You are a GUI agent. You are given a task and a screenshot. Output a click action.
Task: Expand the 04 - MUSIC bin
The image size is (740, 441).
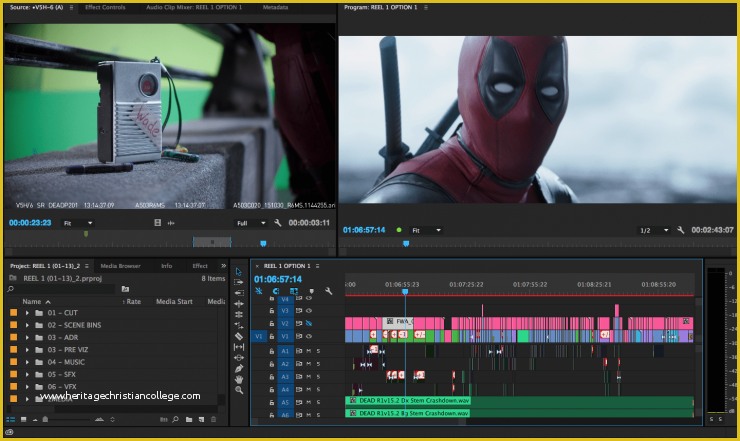(27, 362)
